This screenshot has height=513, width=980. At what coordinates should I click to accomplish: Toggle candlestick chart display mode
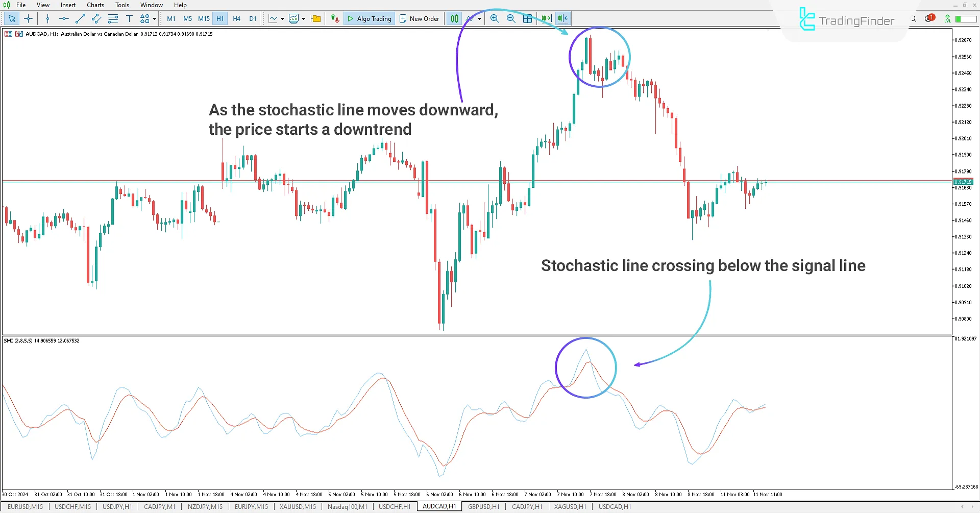[454, 18]
